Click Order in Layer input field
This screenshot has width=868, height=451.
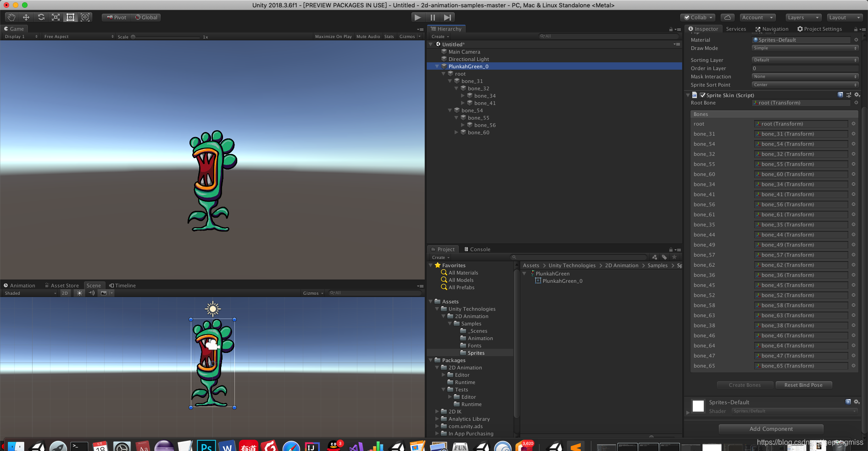click(805, 68)
